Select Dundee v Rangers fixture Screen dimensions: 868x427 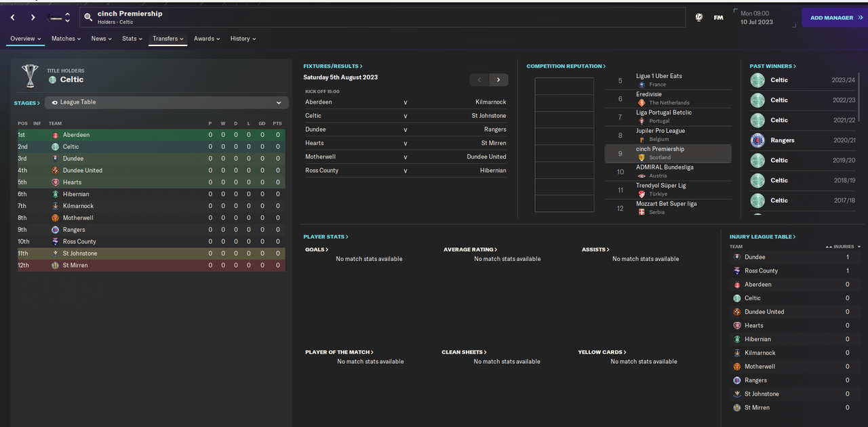[406, 129]
